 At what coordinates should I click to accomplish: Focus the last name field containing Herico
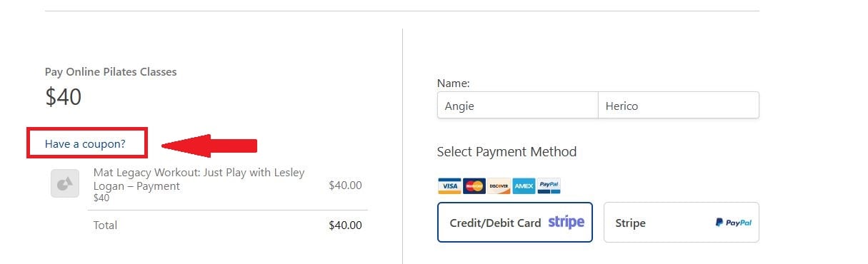point(679,106)
